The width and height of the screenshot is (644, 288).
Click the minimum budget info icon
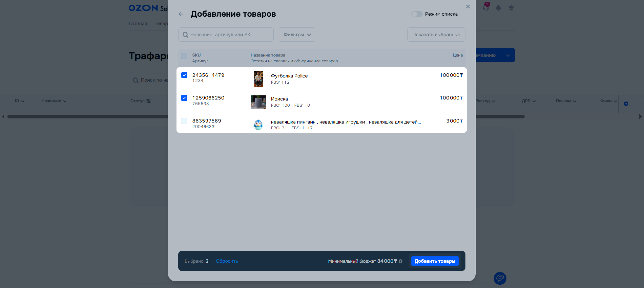400,261
